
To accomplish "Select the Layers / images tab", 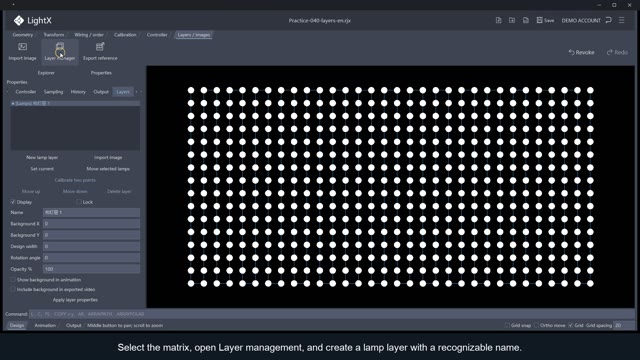I will pyautogui.click(x=194, y=35).
